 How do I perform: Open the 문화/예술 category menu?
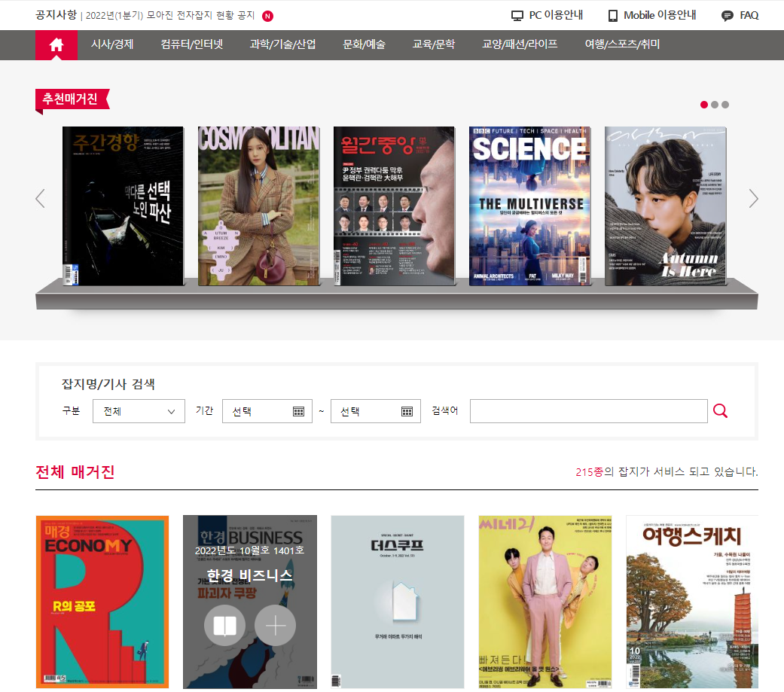(x=364, y=44)
